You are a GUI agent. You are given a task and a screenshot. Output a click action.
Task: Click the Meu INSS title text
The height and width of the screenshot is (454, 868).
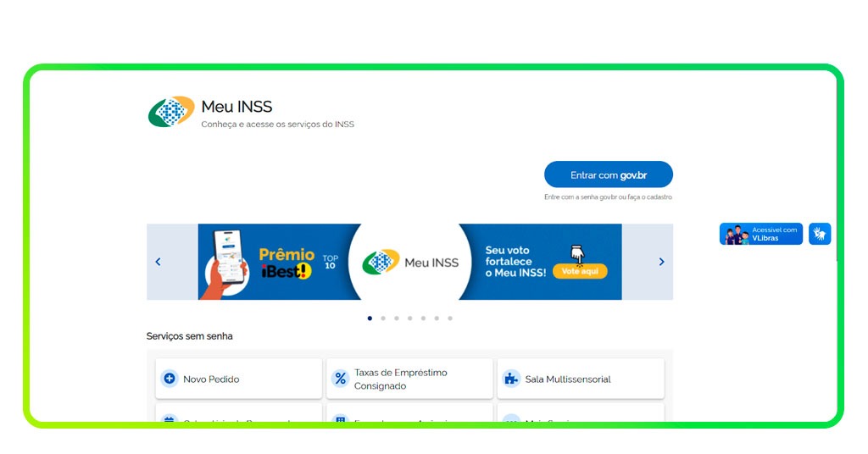pos(237,106)
